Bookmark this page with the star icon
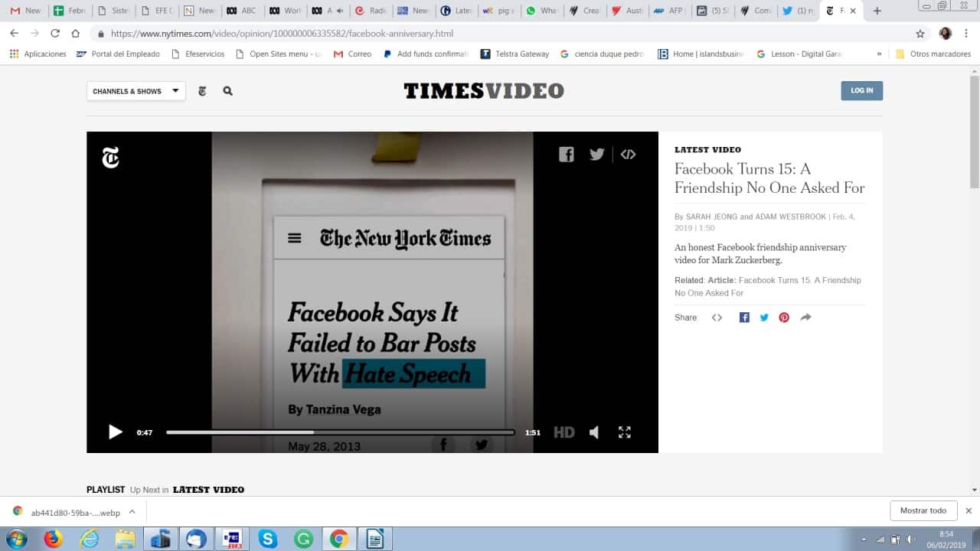Image resolution: width=980 pixels, height=551 pixels. (920, 34)
